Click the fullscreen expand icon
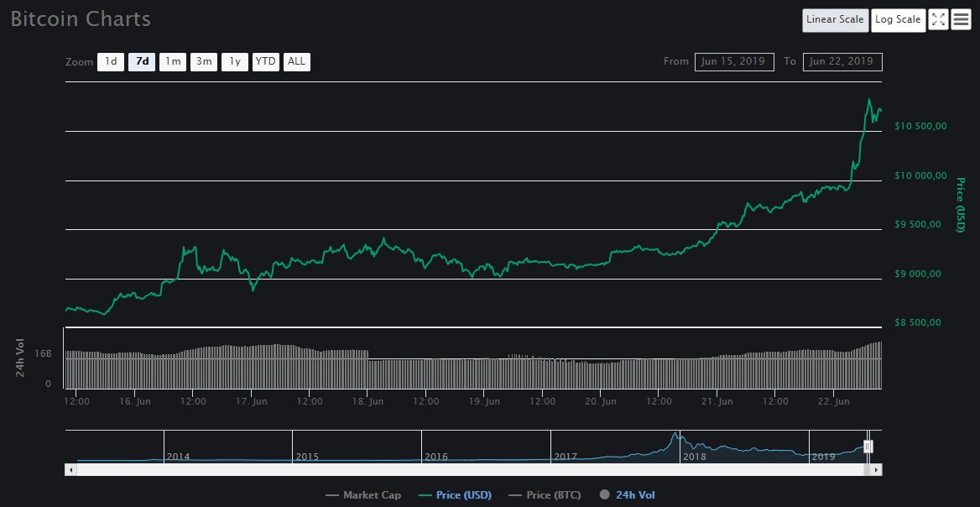 pyautogui.click(x=938, y=20)
